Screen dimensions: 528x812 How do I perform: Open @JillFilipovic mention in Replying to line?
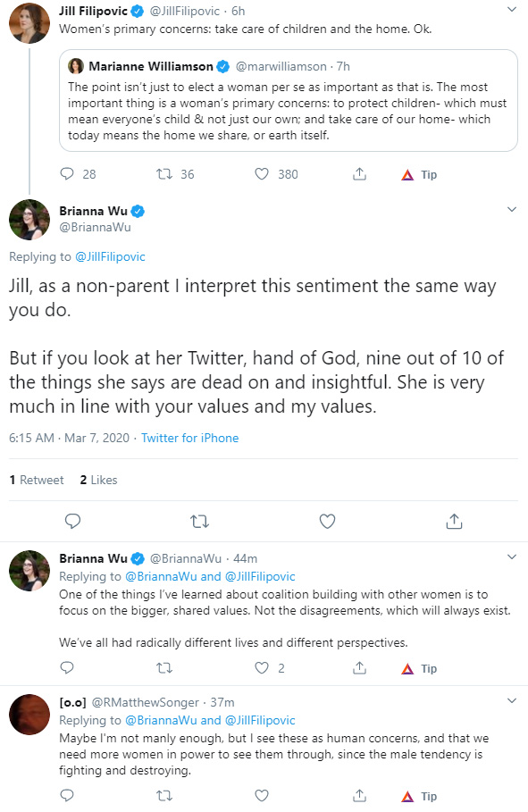point(111,257)
